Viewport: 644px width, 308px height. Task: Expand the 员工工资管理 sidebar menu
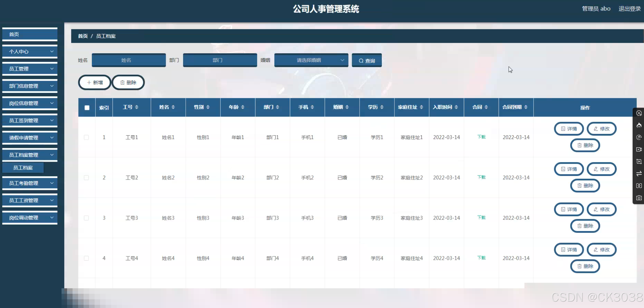[x=30, y=200]
